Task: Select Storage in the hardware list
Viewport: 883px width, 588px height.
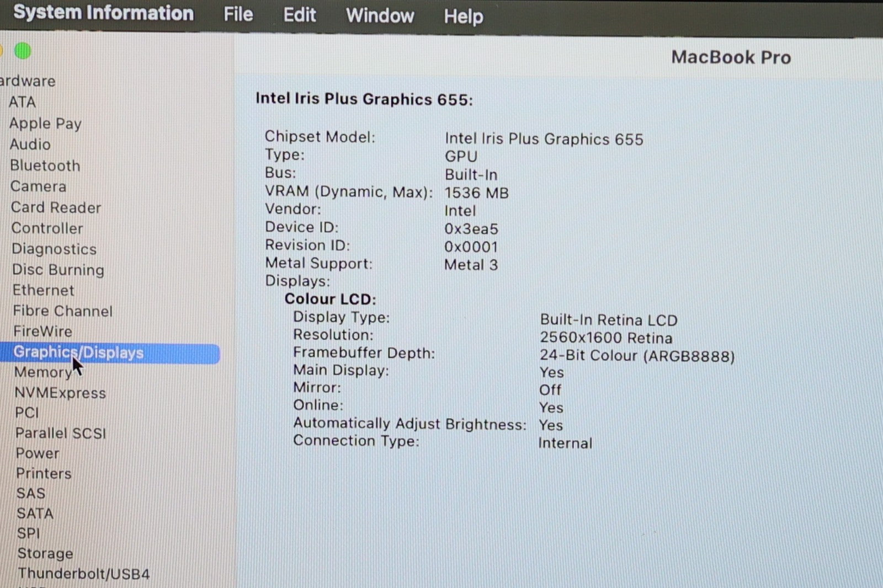Action: tap(45, 553)
